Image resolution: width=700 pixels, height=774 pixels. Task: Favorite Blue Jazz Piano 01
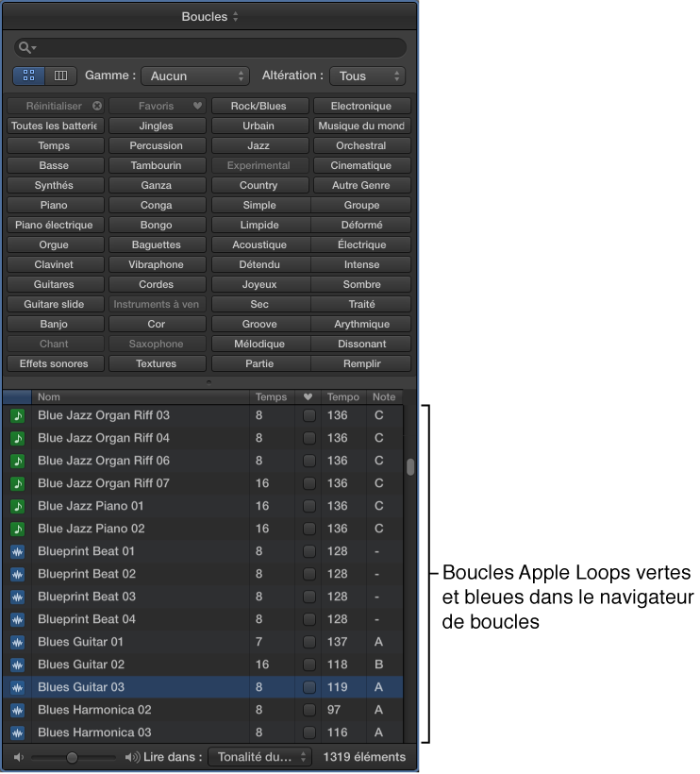click(x=309, y=507)
